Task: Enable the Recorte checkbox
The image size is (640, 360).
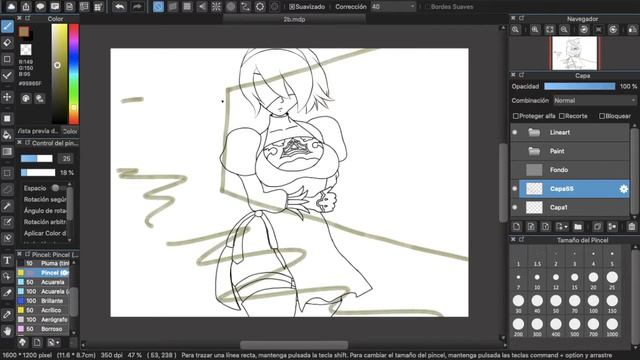Action: click(x=562, y=116)
